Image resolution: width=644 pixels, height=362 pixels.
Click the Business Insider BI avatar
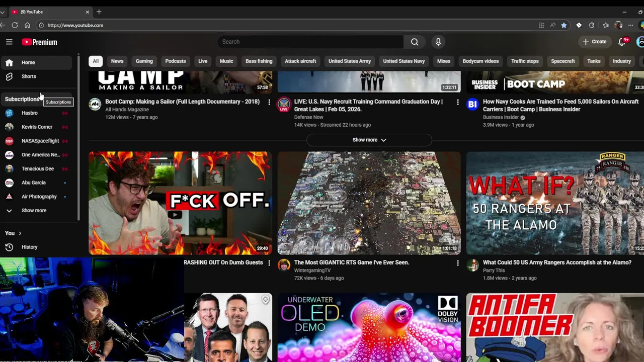pos(472,104)
